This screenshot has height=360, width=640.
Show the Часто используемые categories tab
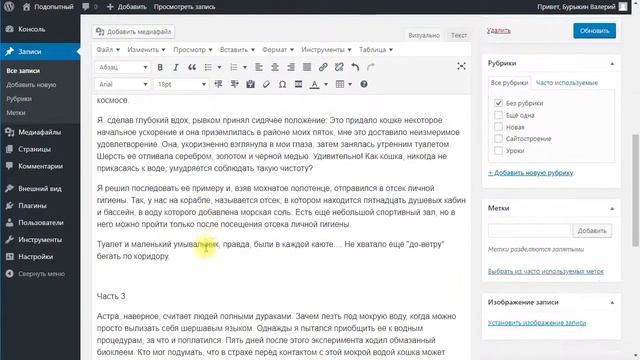click(x=567, y=83)
